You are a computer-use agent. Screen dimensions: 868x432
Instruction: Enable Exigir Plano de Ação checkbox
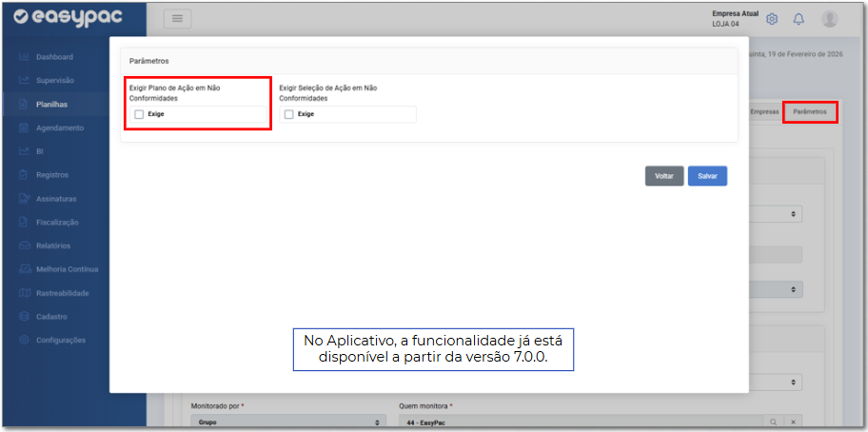[140, 114]
